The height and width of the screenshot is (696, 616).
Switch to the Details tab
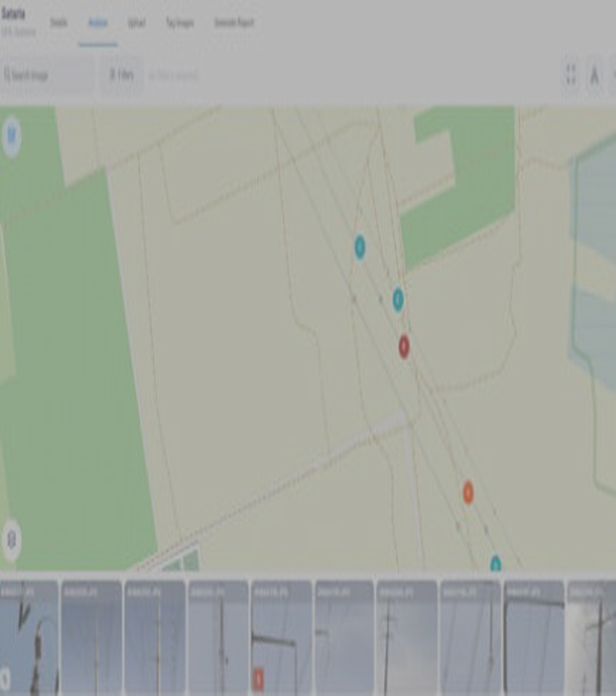pyautogui.click(x=58, y=22)
